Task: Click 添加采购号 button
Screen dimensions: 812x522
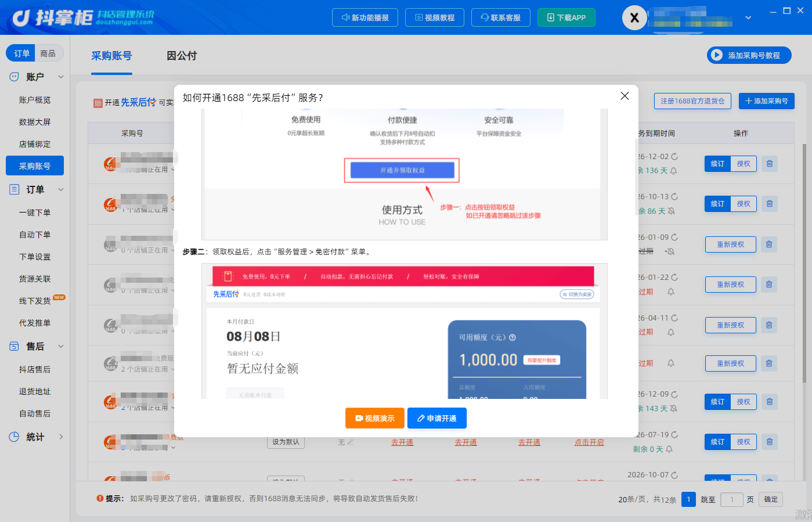Action: 766,101
